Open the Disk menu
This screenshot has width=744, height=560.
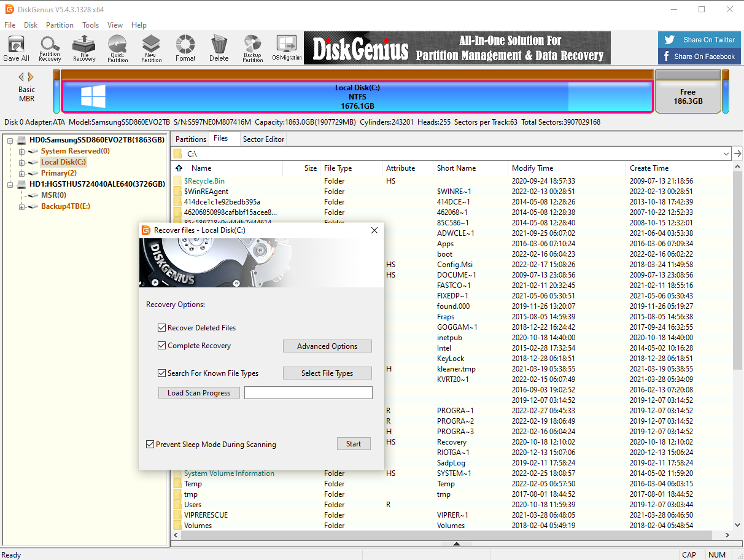31,25
